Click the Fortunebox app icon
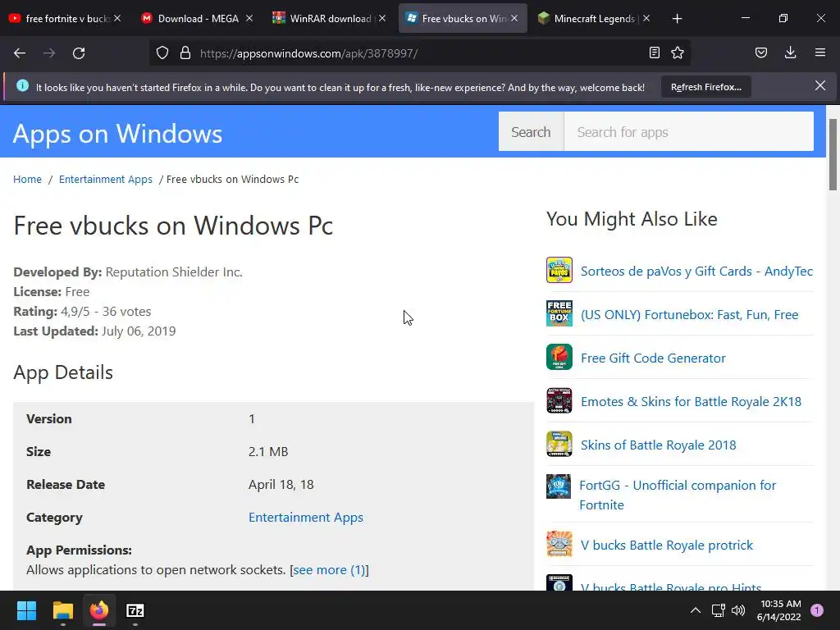The width and height of the screenshot is (840, 630). [559, 313]
